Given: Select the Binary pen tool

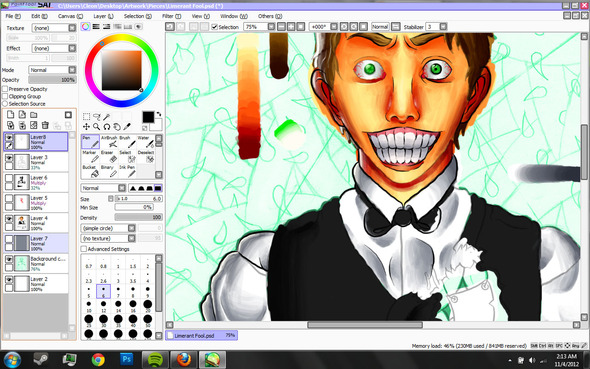Looking at the screenshot, I should [109, 171].
